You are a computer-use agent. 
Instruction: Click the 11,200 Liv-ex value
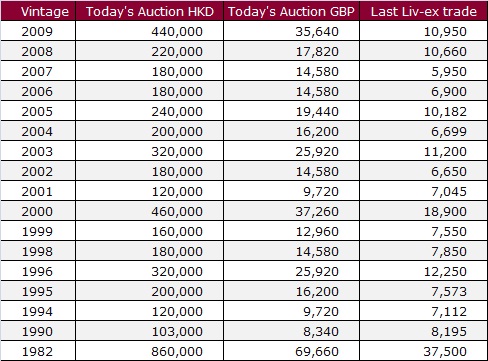coord(445,151)
